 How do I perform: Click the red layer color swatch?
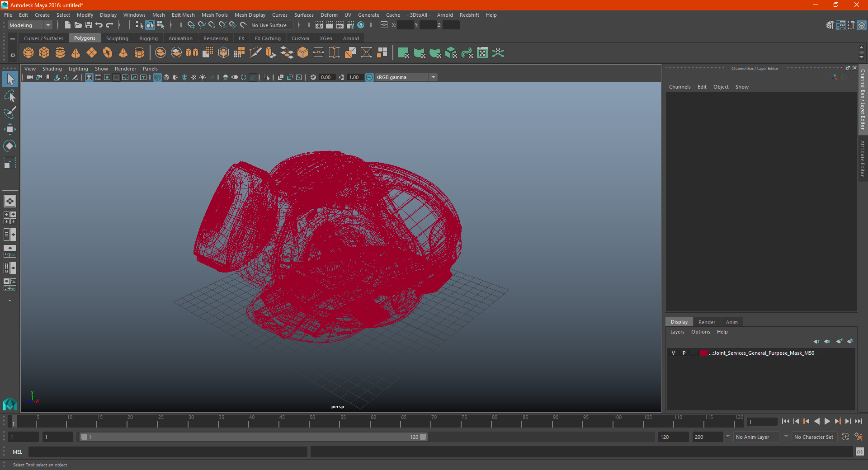704,353
